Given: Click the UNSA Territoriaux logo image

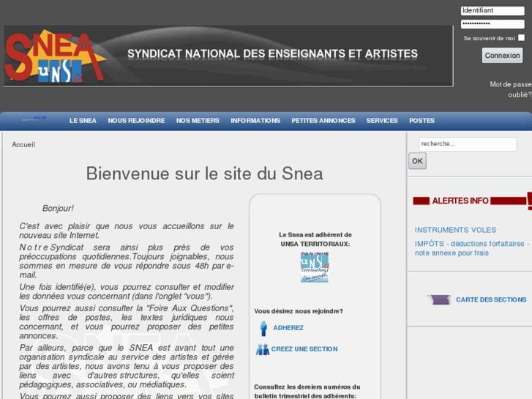Looking at the screenshot, I should [315, 267].
